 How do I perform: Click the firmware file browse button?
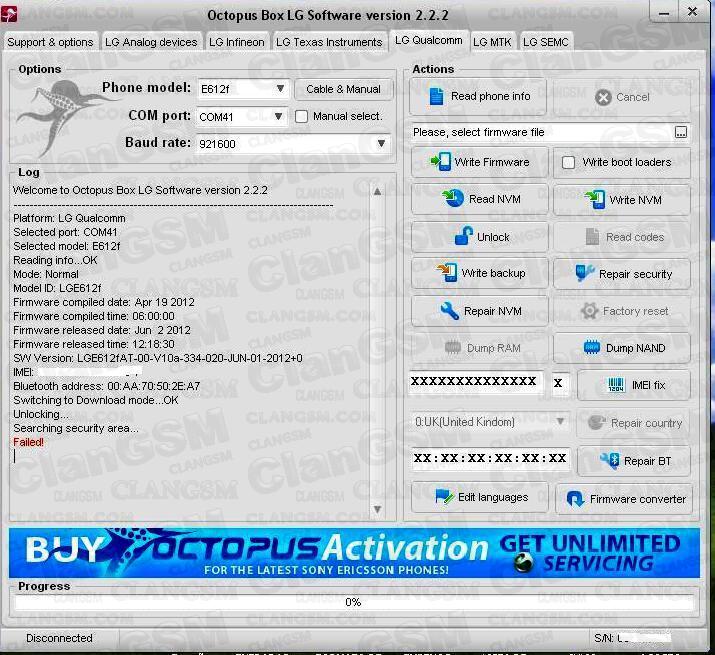tap(681, 132)
